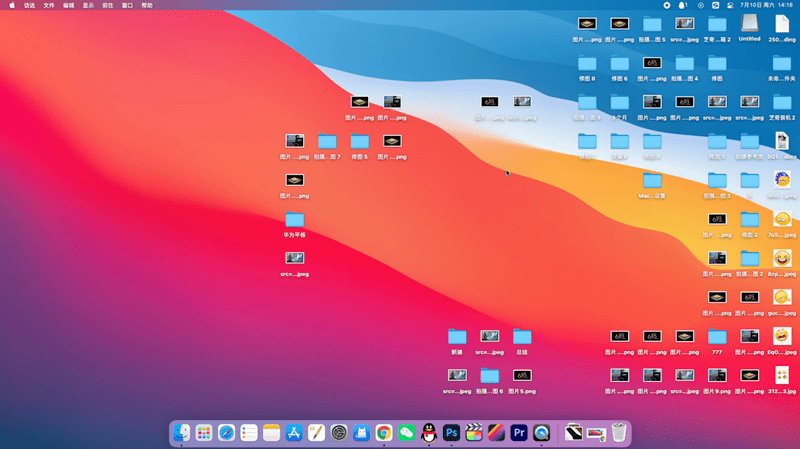Select the 拍摄...图 5 folder
This screenshot has width=800, height=449.
pos(652,29)
